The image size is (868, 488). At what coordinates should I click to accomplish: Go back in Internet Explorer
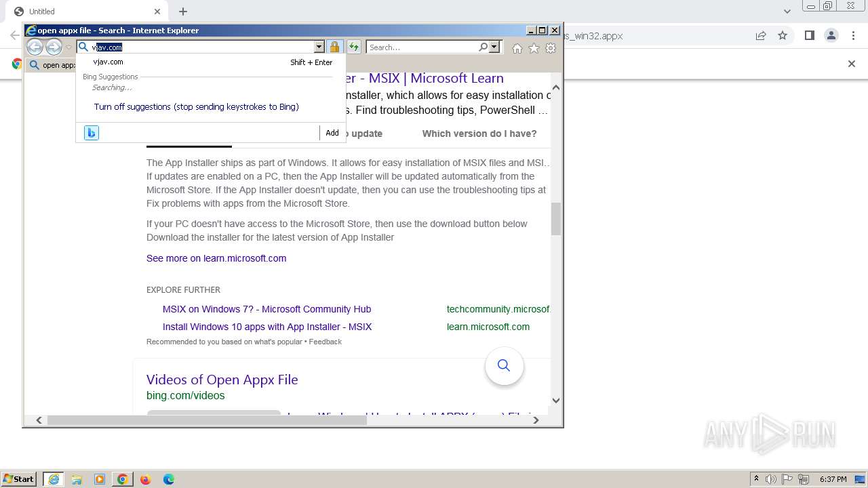(35, 47)
